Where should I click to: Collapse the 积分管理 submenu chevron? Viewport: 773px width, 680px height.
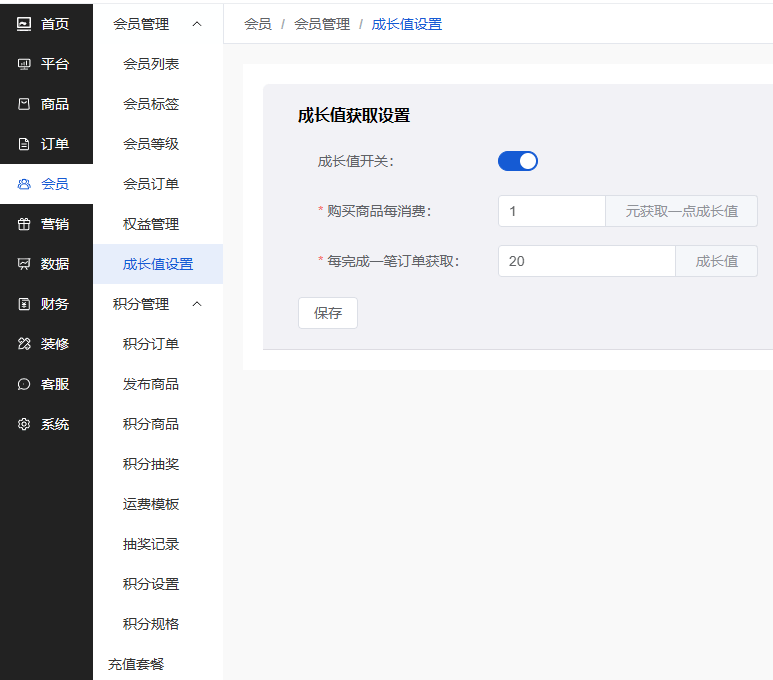click(x=197, y=304)
